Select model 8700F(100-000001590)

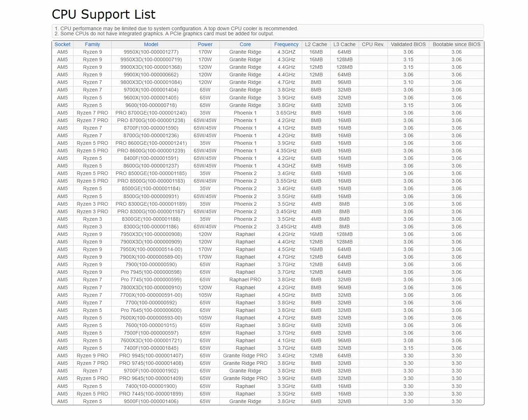coord(151,128)
